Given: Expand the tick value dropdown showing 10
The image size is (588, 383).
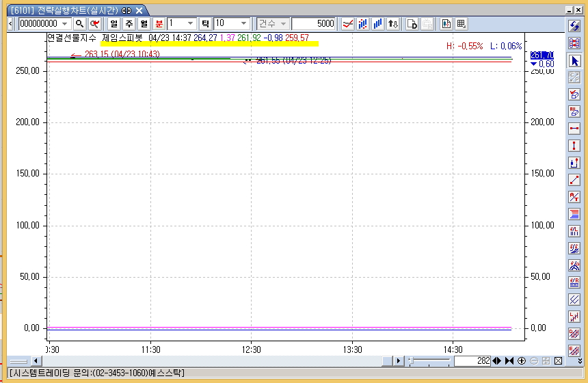Looking at the screenshot, I should pos(244,24).
